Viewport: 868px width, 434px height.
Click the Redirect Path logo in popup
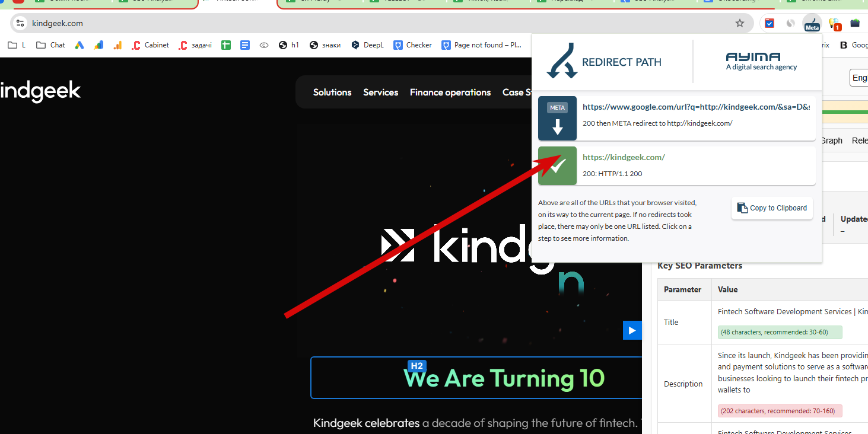(x=604, y=61)
